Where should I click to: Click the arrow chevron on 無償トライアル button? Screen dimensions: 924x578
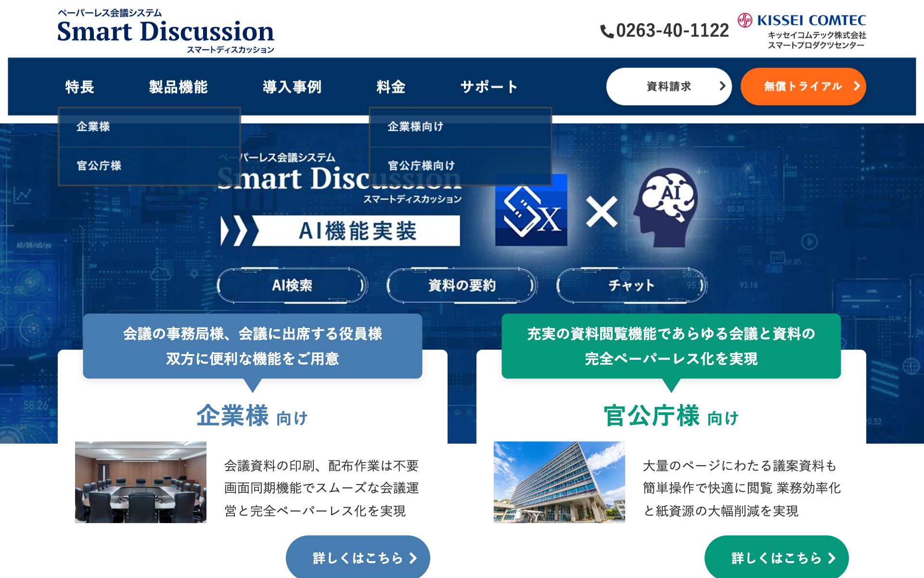click(x=856, y=86)
